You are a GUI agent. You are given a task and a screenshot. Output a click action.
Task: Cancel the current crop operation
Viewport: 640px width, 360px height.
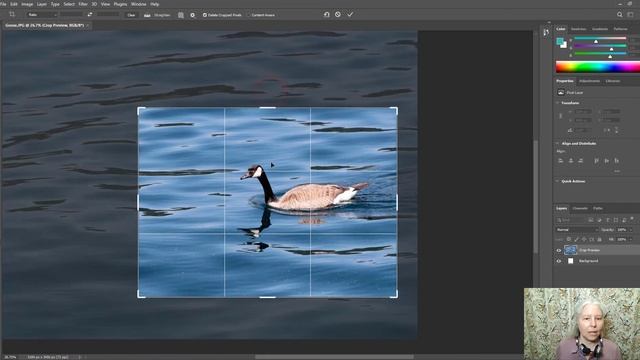point(338,15)
